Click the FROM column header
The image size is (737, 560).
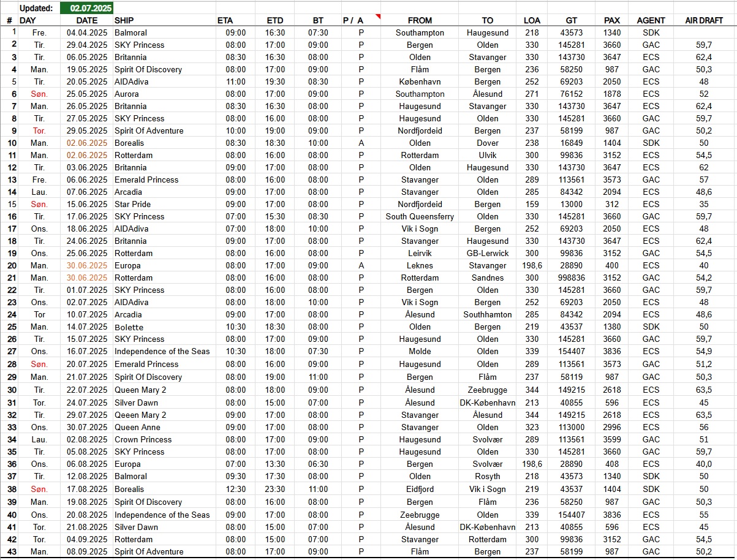[x=420, y=20]
